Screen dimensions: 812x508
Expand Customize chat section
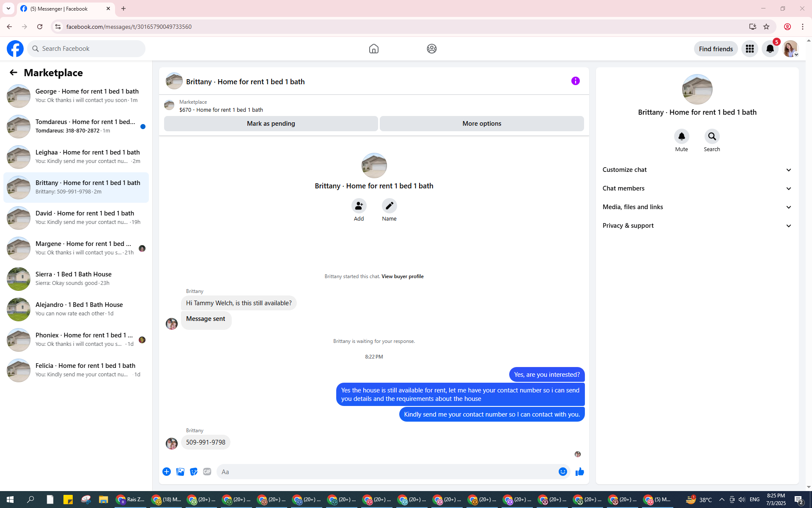click(x=697, y=170)
